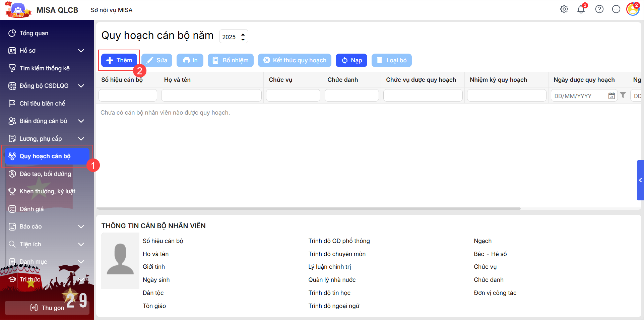Screen dimensions: 644x320
Task: Change the year 2025 stepper
Action: tap(243, 37)
